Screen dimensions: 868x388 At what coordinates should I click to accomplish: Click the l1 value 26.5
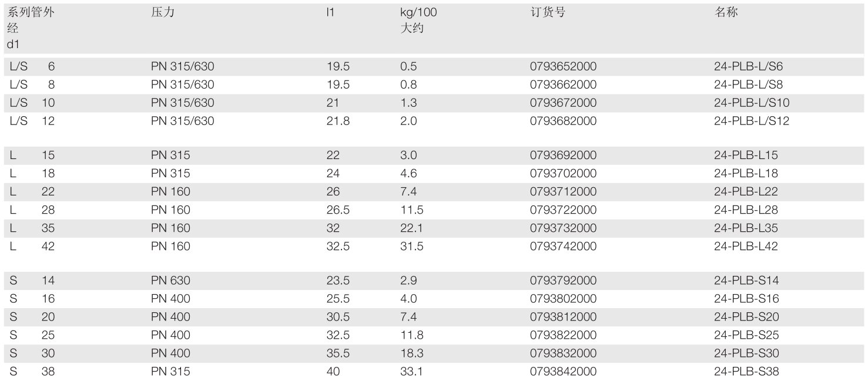click(x=338, y=210)
